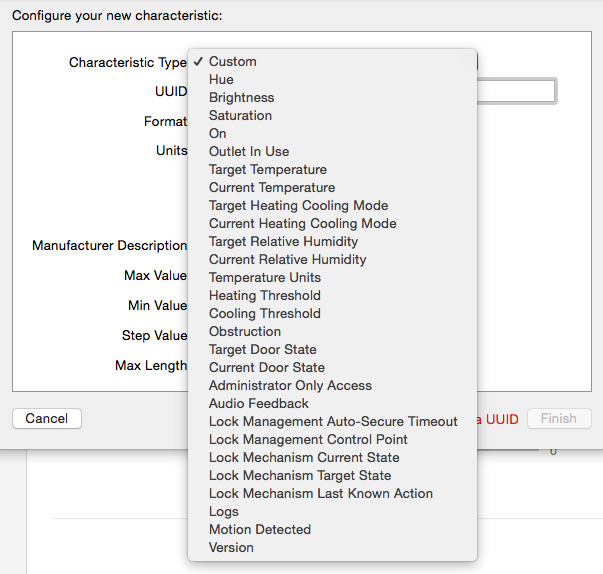Focus the UUID text field
This screenshot has width=603, height=574.
click(516, 91)
